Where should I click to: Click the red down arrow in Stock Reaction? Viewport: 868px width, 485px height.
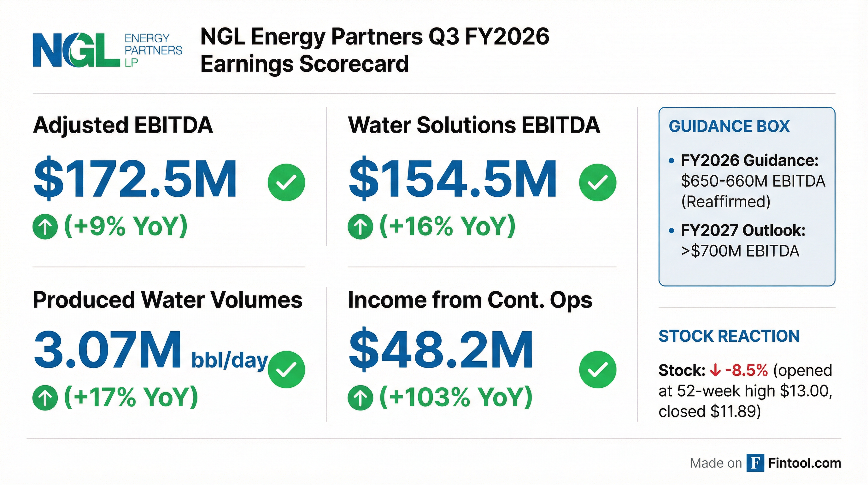tap(715, 371)
